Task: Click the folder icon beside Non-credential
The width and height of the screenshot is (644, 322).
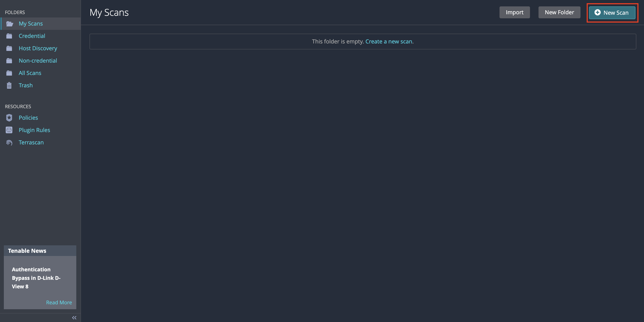Action: pyautogui.click(x=9, y=60)
